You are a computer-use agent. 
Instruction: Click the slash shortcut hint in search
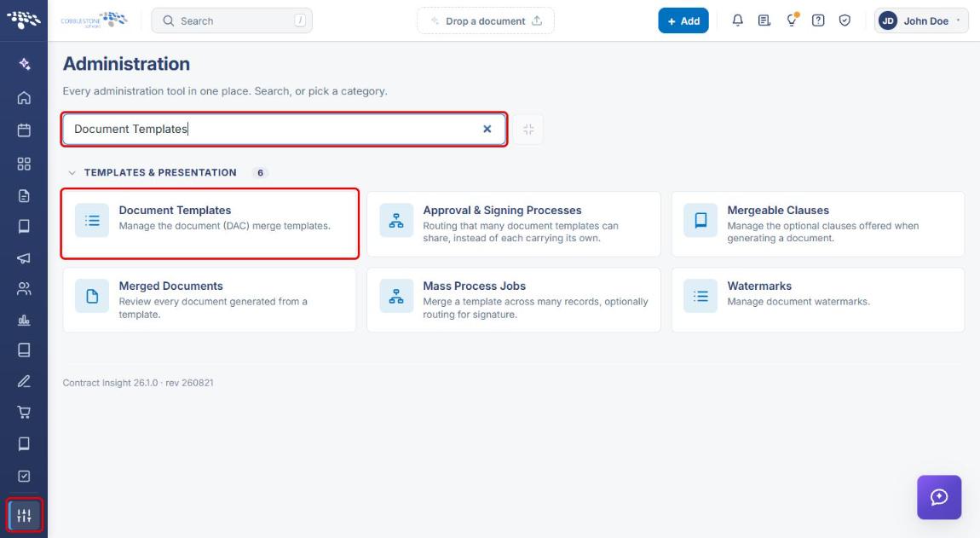[300, 20]
